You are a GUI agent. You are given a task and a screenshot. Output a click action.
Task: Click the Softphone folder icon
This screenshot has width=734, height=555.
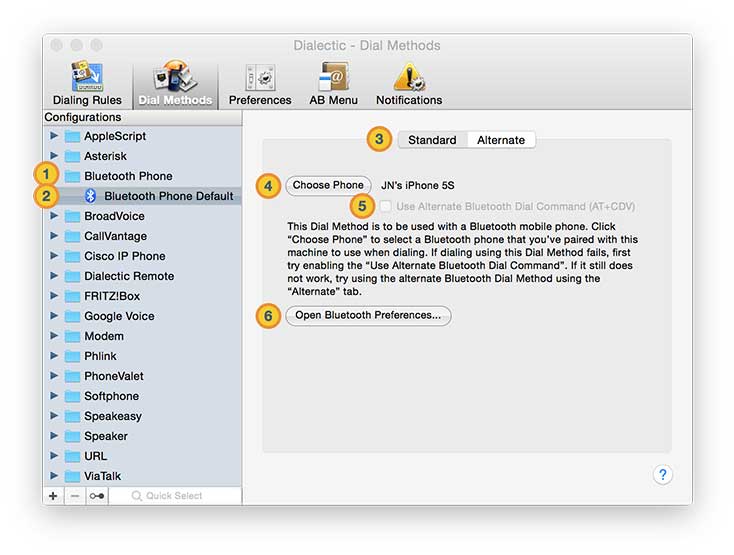click(x=72, y=396)
